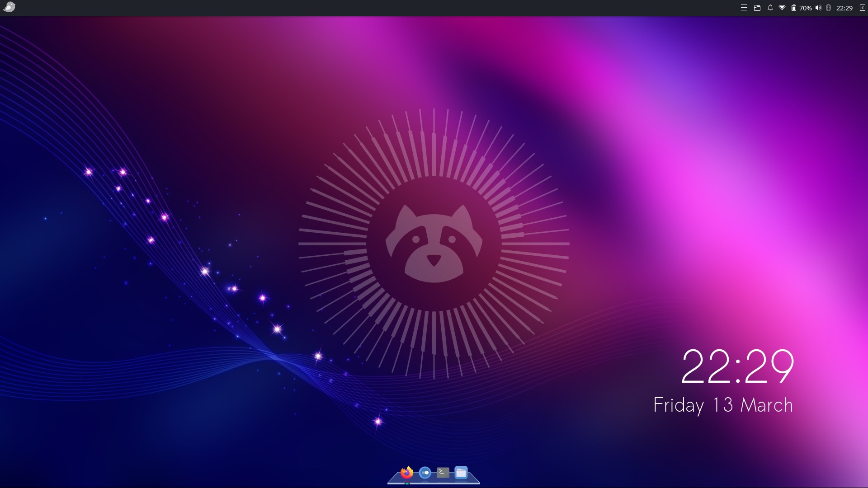Image resolution: width=868 pixels, height=488 pixels.
Task: Click the 70% battery percentage label
Action: tap(806, 8)
